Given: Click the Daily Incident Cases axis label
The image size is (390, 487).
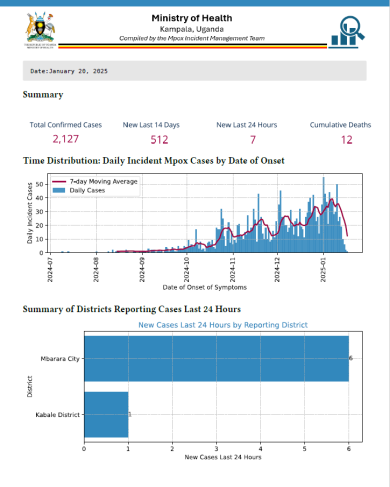Looking at the screenshot, I should [x=30, y=213].
